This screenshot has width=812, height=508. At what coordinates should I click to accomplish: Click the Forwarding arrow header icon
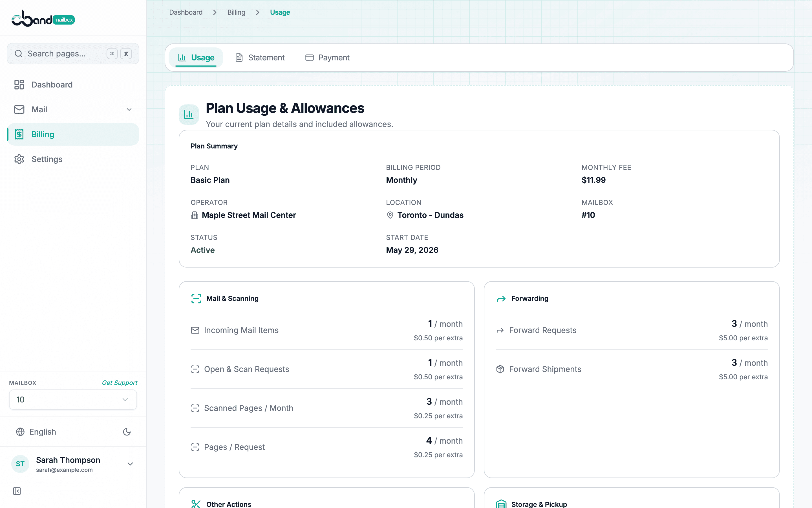[501, 299]
